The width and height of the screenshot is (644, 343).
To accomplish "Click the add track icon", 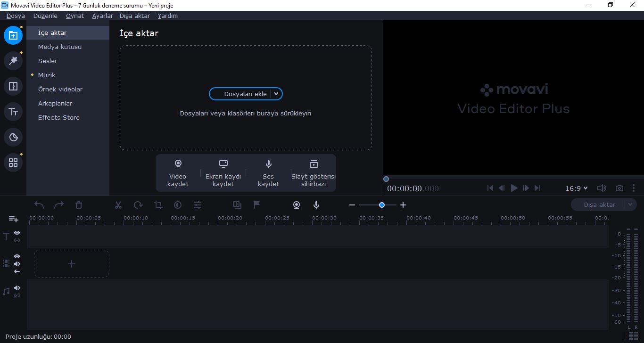I will (14, 219).
